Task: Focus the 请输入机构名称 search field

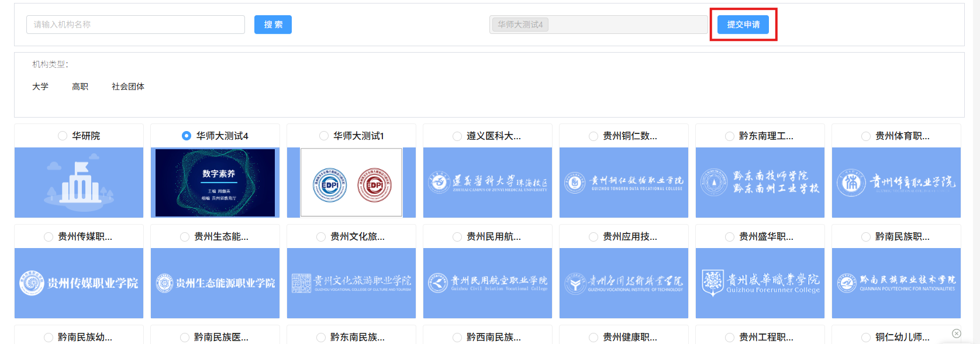Action: tap(135, 25)
